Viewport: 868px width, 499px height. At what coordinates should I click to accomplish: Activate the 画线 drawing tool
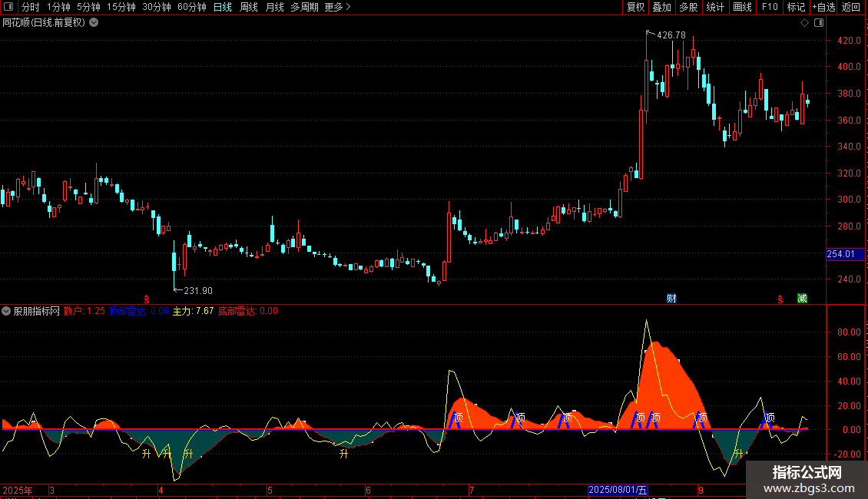[x=742, y=7]
